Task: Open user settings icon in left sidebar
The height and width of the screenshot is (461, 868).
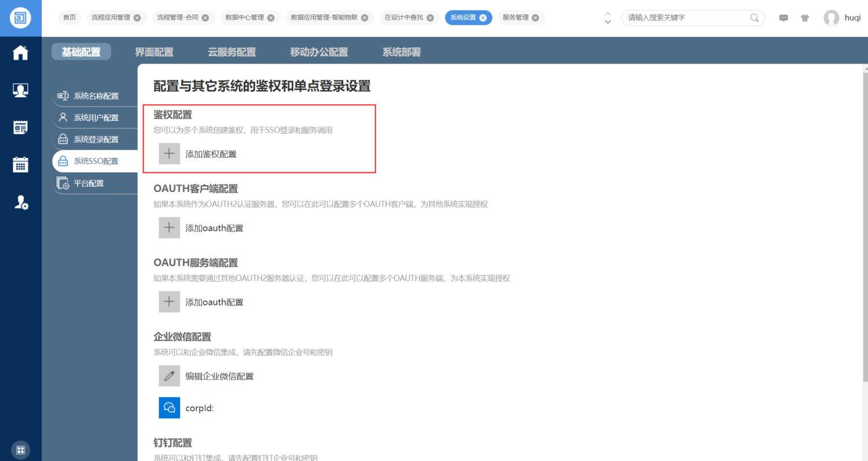Action: [x=21, y=202]
